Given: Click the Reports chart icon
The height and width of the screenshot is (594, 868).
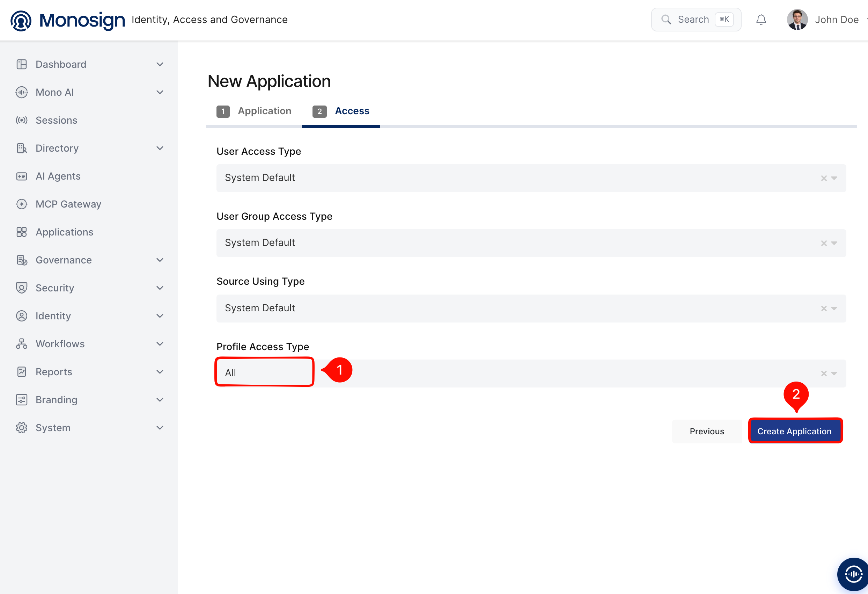Looking at the screenshot, I should point(22,372).
